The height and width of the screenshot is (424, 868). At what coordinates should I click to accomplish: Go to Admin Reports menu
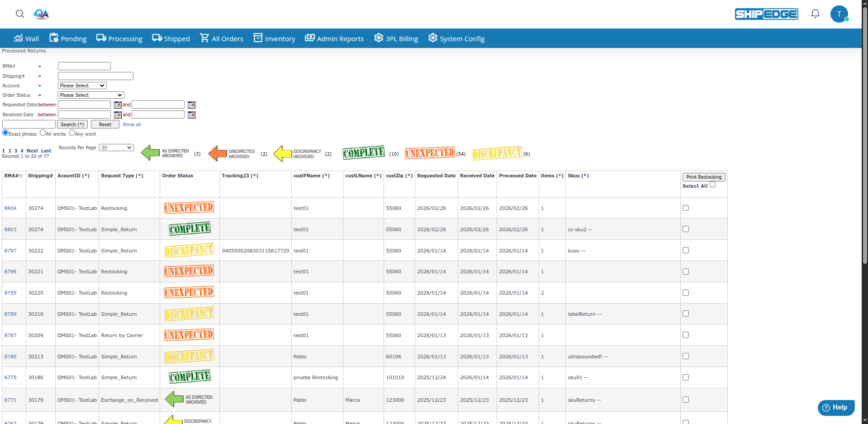pos(334,38)
